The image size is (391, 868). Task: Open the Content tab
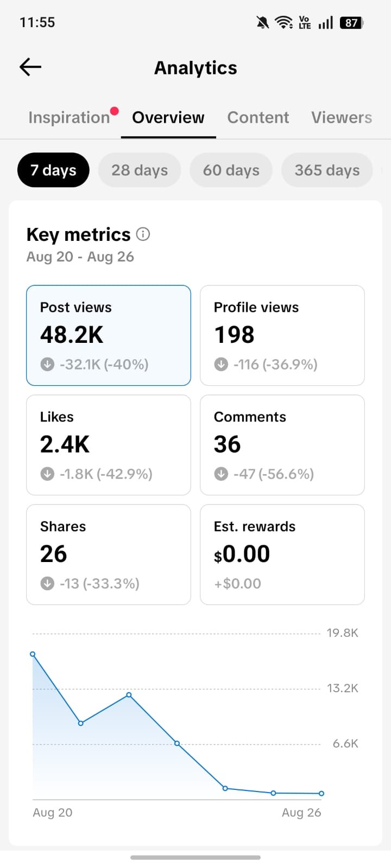[x=258, y=117]
